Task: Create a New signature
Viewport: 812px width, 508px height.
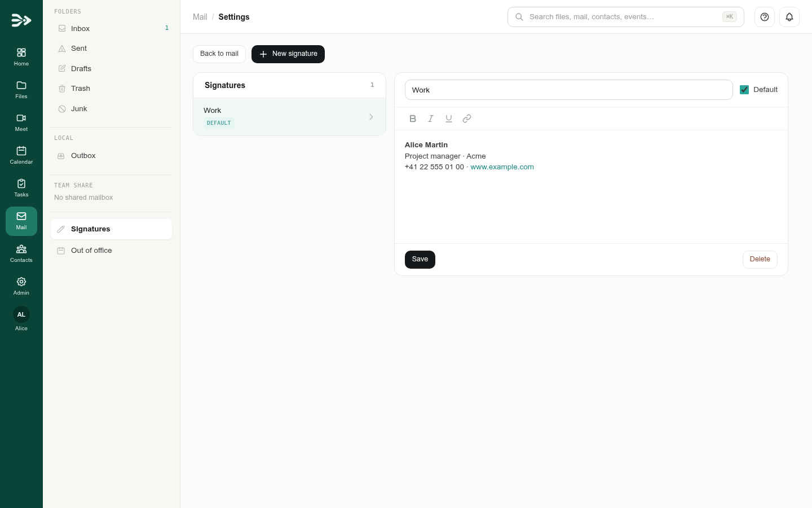Action: coord(288,54)
